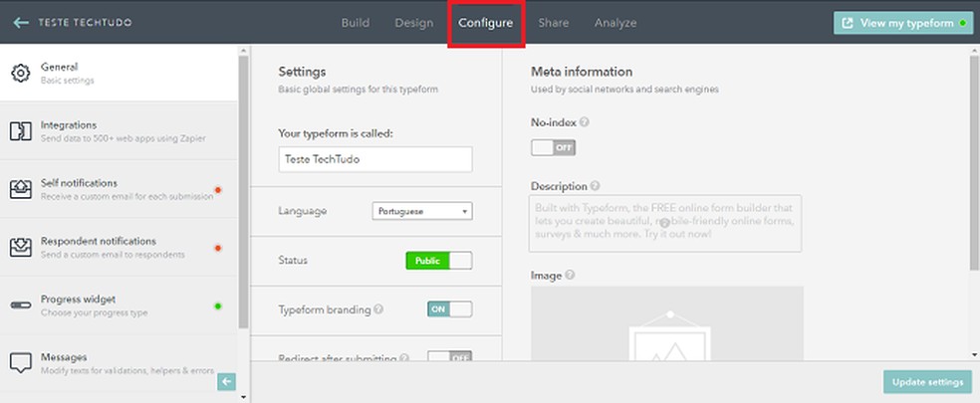Open the Progress widget icon

[20, 304]
